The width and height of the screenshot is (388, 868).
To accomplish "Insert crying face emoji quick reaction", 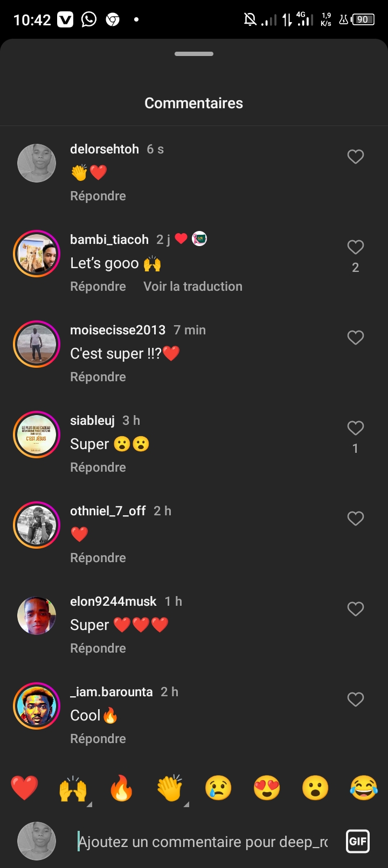I will [218, 788].
